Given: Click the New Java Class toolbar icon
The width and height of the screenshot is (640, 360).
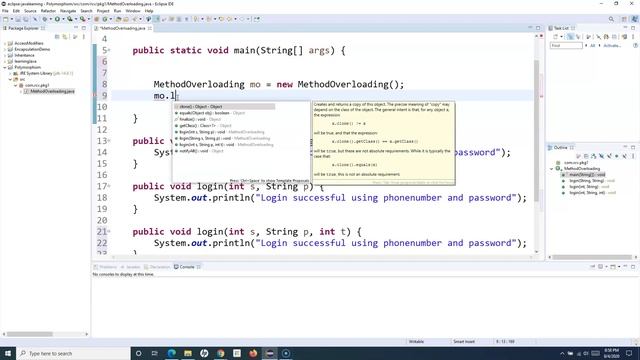Looking at the screenshot, I should coord(105,19).
